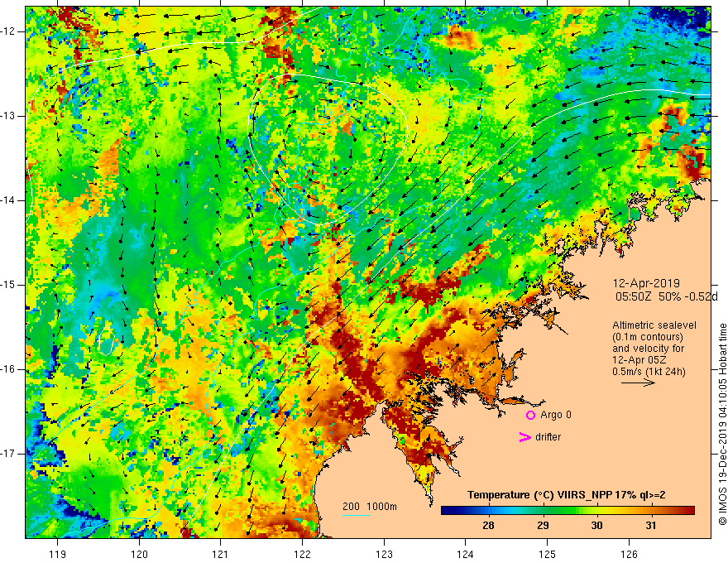The width and height of the screenshot is (728, 563).
Task: Click the small white closed contour near 119.6E
Action: [x=107, y=340]
